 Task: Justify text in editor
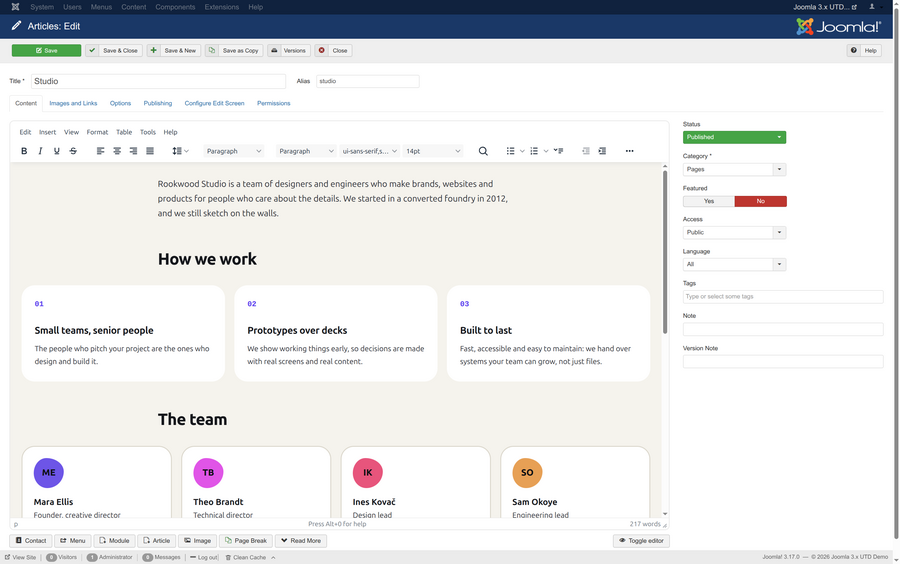pos(150,151)
